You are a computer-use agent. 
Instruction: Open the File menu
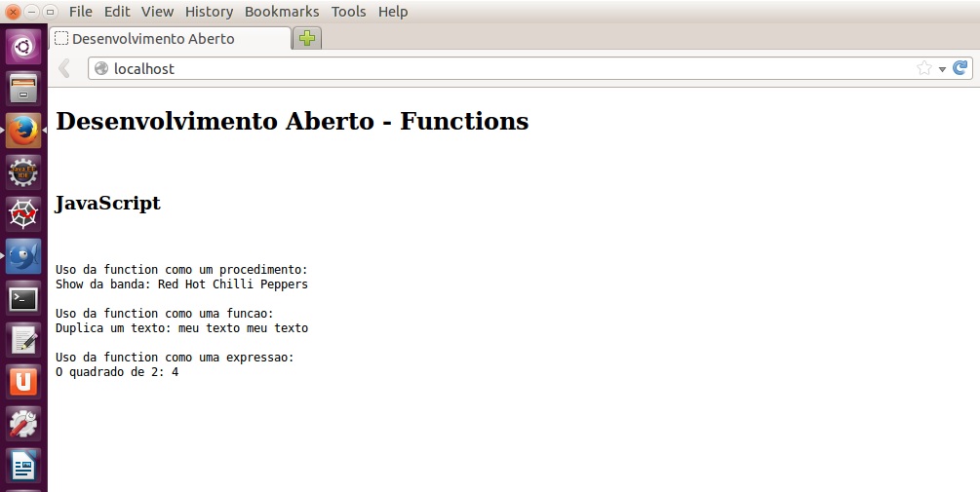click(x=81, y=12)
